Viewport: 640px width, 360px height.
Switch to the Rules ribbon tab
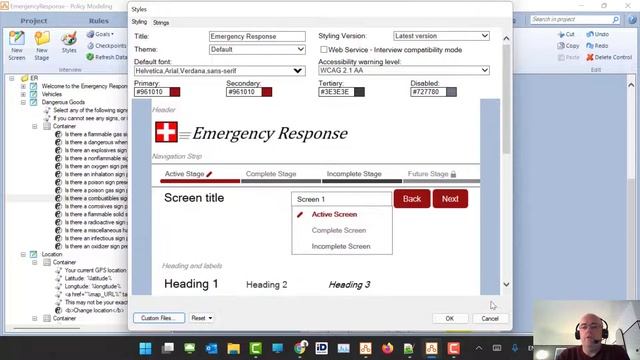click(99, 20)
